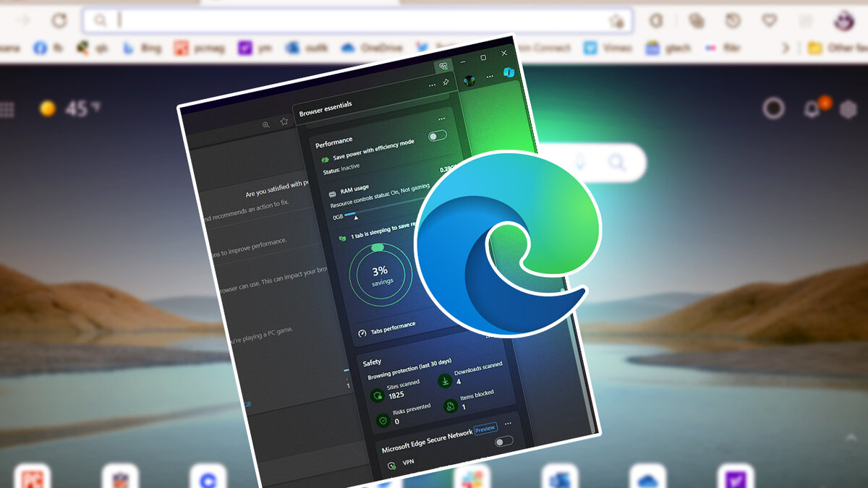Click RAM usage label
868x488 pixels.
354,189
